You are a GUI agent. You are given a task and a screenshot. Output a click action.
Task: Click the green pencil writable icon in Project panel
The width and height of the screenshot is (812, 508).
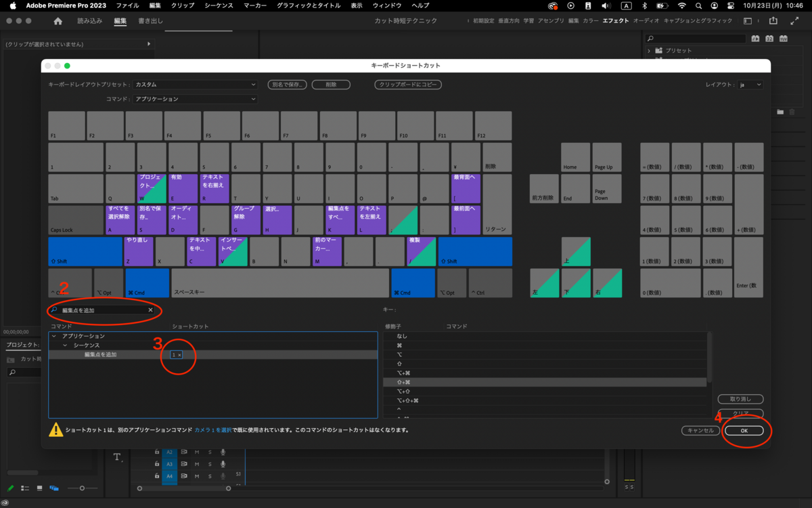tap(11, 488)
